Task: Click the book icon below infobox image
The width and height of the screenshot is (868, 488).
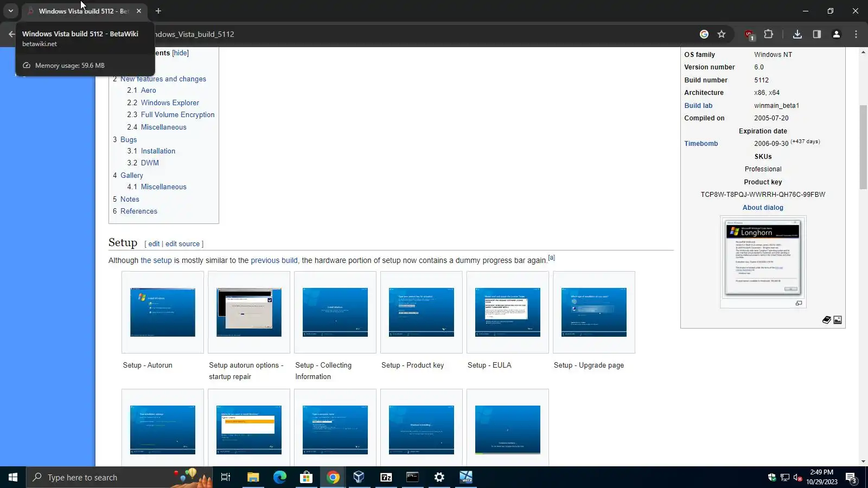Action: pyautogui.click(x=827, y=320)
